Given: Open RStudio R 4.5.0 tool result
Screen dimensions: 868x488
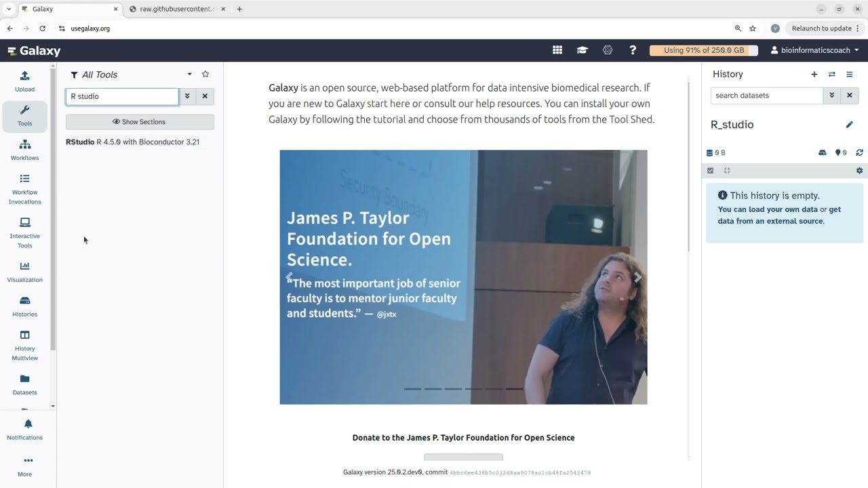Looking at the screenshot, I should (133, 142).
